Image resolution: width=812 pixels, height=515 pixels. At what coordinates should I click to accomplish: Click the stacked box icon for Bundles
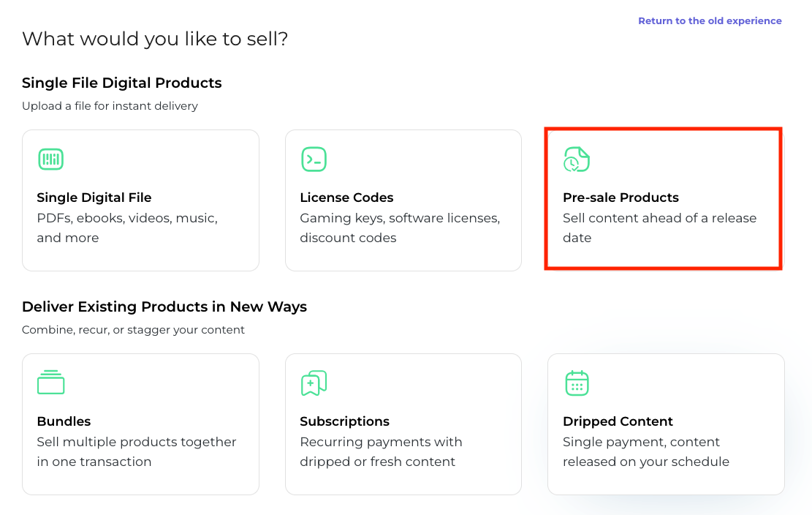(x=50, y=383)
